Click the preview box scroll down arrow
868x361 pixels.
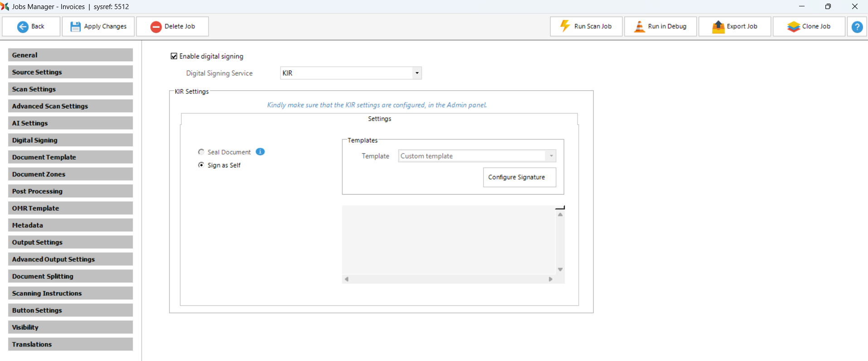pyautogui.click(x=560, y=269)
